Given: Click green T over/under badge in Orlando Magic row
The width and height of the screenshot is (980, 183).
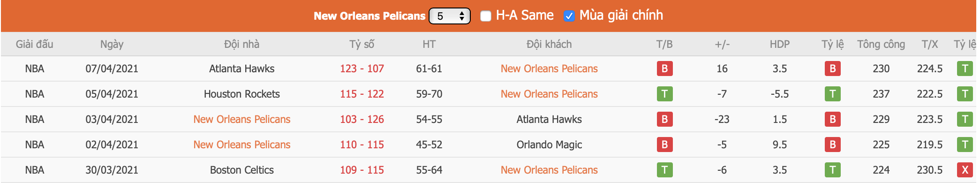Looking at the screenshot, I should coord(965,145).
